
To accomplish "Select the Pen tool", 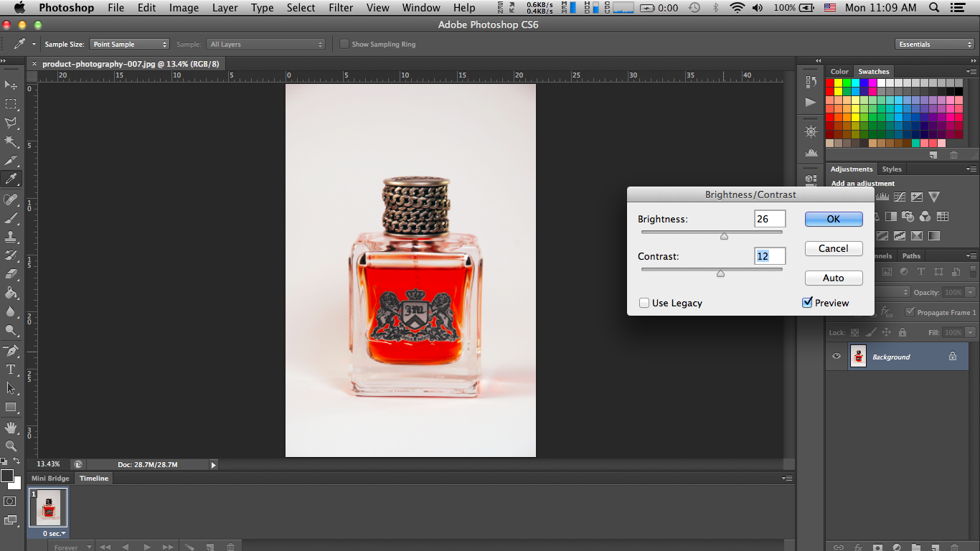I will pos(11,351).
